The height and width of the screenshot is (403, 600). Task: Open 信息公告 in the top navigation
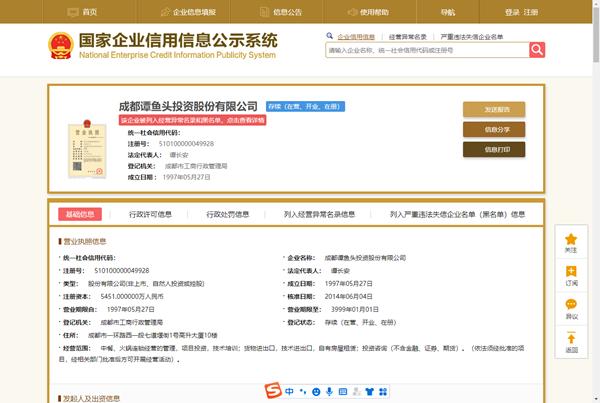[x=287, y=12]
